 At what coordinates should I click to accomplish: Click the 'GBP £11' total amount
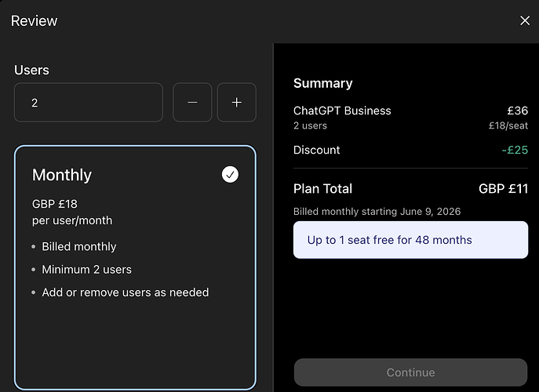pyautogui.click(x=503, y=189)
